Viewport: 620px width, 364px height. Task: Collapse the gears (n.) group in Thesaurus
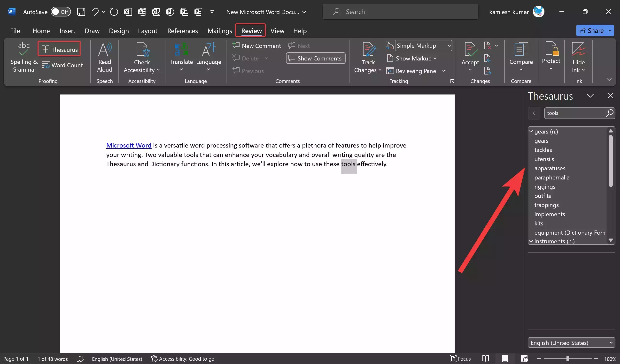click(x=531, y=131)
